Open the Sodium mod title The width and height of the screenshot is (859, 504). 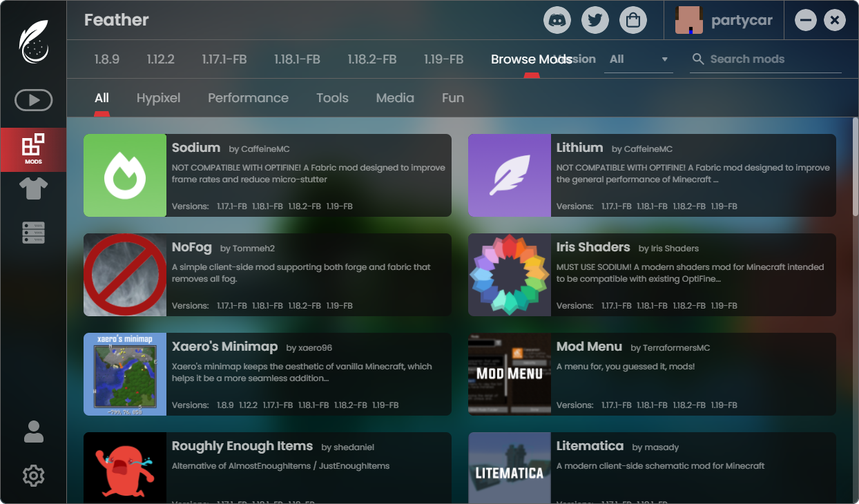click(x=196, y=148)
